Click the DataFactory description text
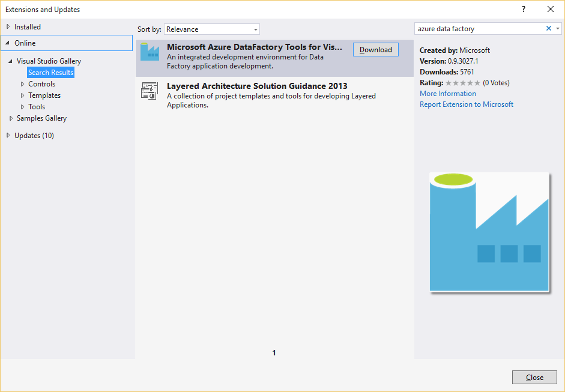This screenshot has height=392, width=565. tap(245, 62)
